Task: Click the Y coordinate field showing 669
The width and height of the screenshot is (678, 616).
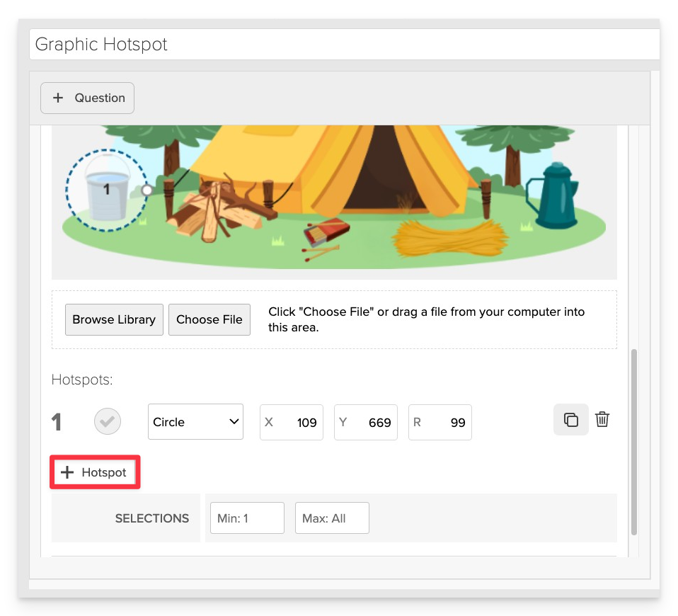Action: [366, 422]
